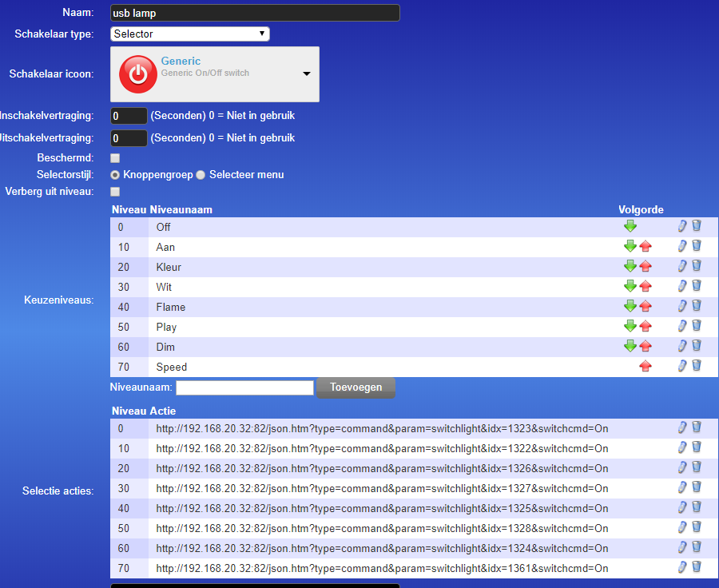This screenshot has height=588, width=719.
Task: Edit the level 40 action URL
Action: tap(681, 507)
